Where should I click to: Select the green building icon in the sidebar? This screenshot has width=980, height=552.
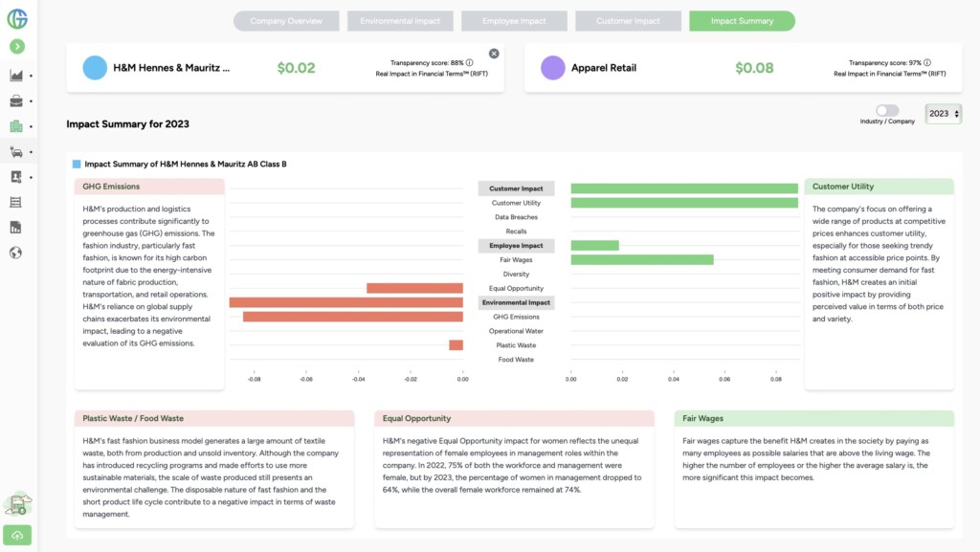[16, 126]
